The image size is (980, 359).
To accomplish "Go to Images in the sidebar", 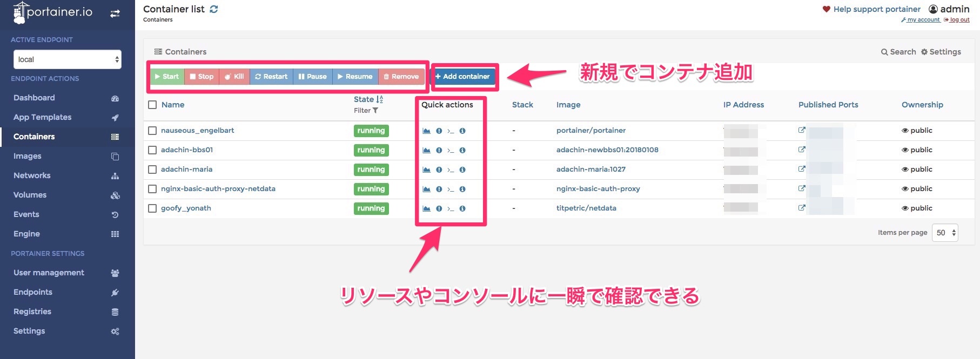I will pyautogui.click(x=28, y=156).
